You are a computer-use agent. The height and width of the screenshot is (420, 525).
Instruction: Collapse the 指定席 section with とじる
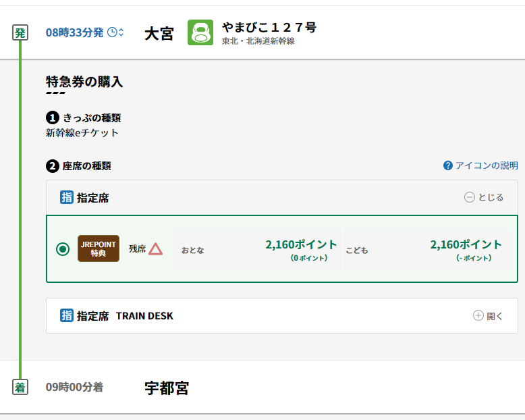[484, 198]
